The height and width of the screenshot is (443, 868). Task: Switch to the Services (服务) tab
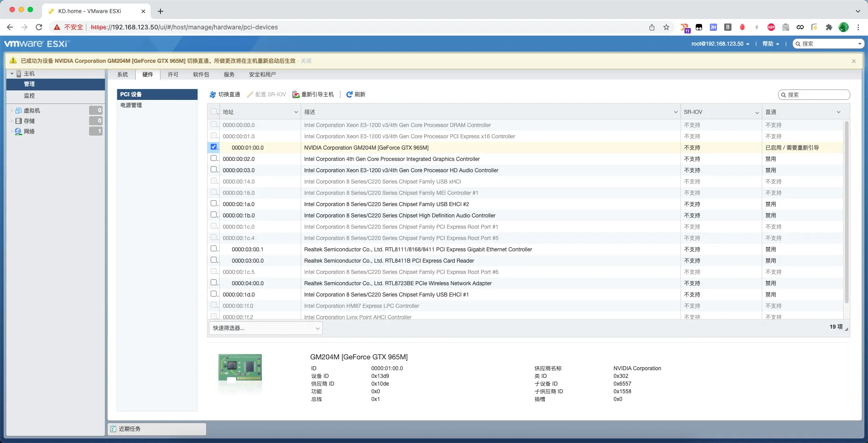click(229, 75)
